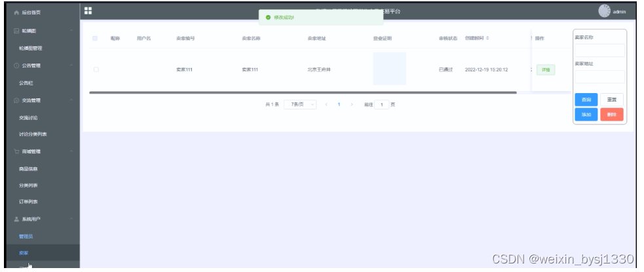
Task: Focus the 卖家地址 search input
Action: [x=599, y=77]
